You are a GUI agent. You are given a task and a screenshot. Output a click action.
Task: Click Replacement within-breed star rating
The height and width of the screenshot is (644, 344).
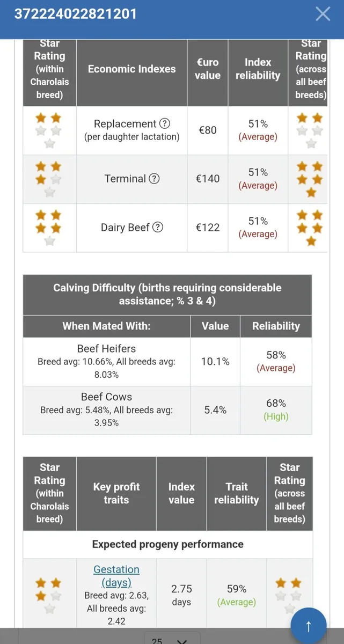coord(49,130)
